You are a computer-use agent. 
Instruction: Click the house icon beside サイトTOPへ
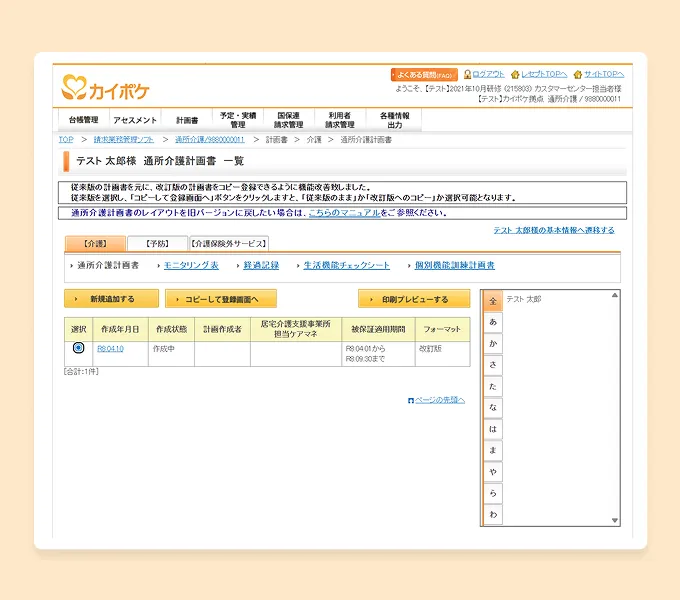(578, 75)
